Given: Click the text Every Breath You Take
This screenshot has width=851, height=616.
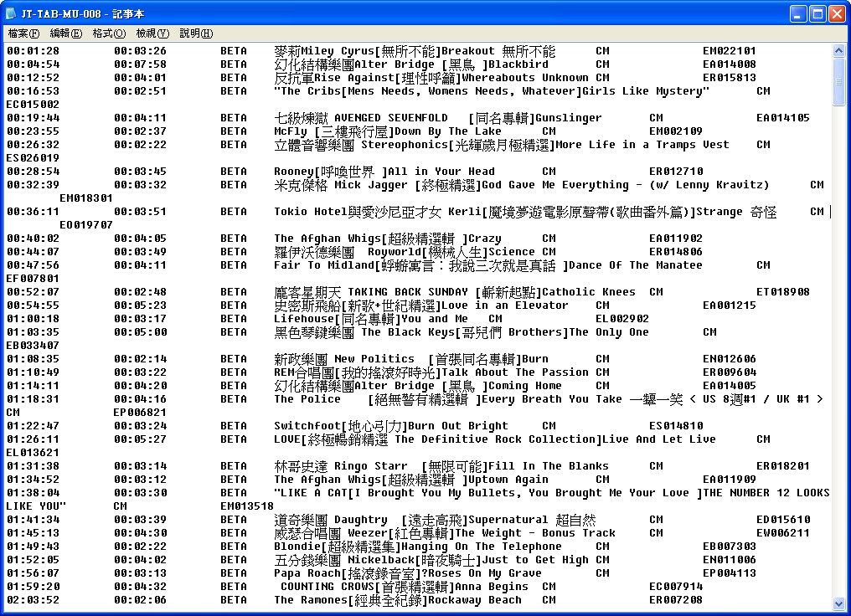Looking at the screenshot, I should point(552,399).
